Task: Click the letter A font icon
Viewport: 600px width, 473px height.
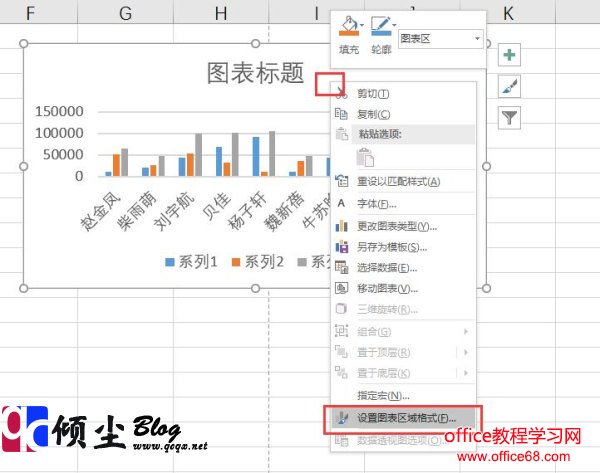Action: coord(341,203)
